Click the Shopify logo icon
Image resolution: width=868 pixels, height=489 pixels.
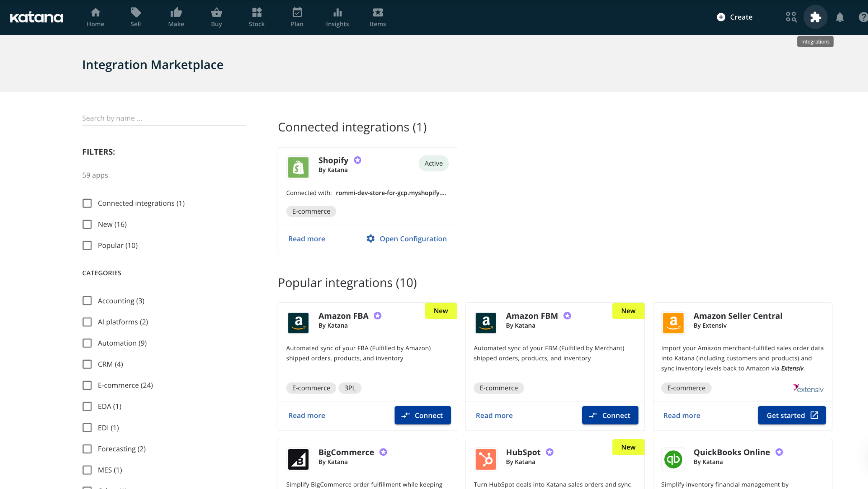click(298, 167)
